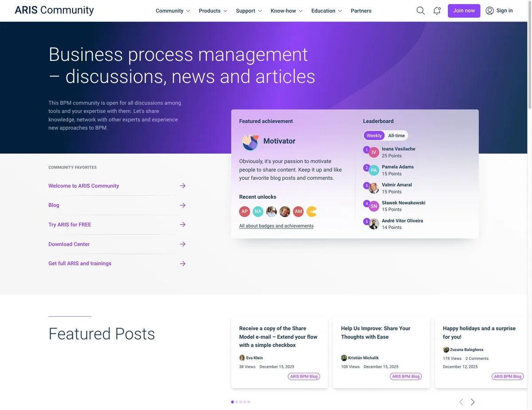This screenshot has height=410, width=532.
Task: Expand the Education menu chevron
Action: (340, 11)
